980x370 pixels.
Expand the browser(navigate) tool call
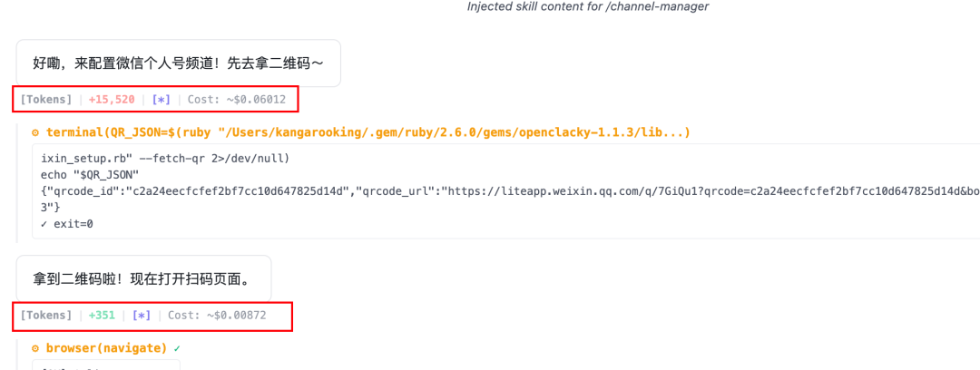pos(106,347)
